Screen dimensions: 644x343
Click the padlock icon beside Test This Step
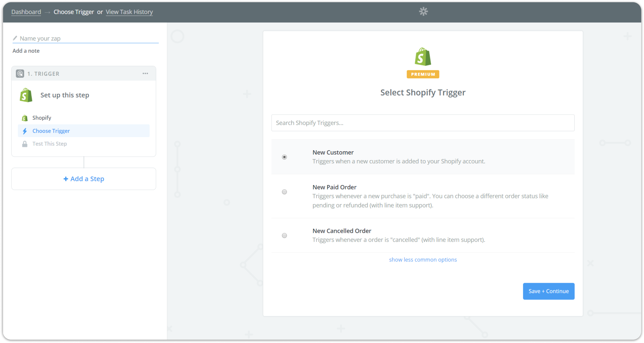[x=25, y=144]
